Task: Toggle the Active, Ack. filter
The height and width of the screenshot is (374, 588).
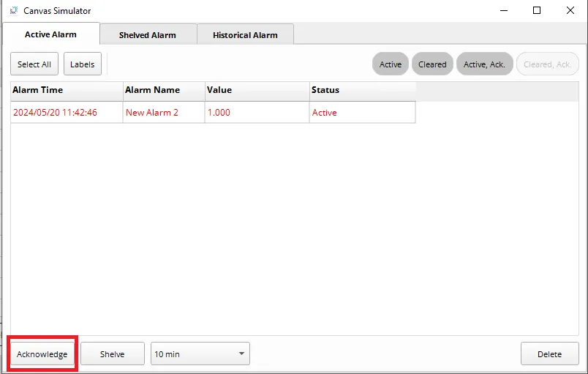Action: (x=484, y=64)
